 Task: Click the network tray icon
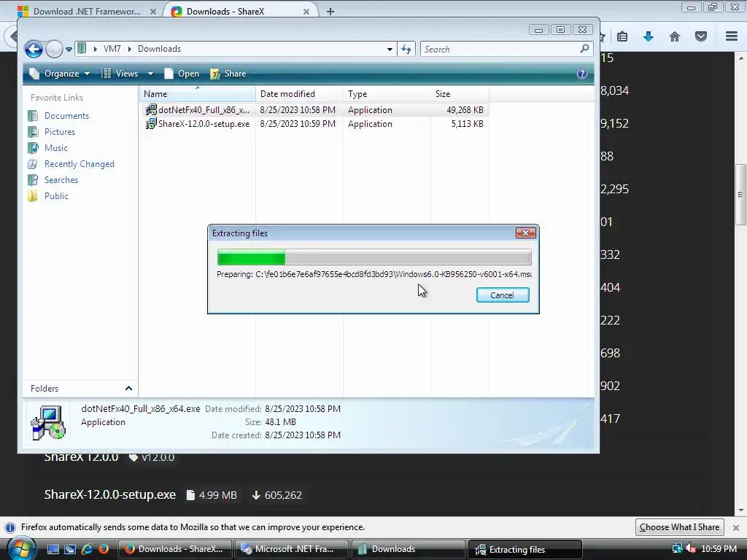point(677,548)
